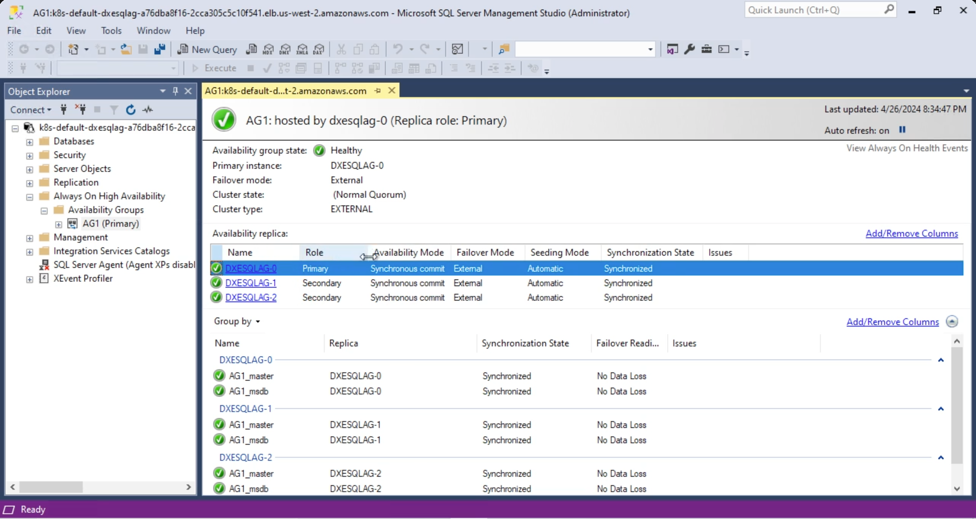Click the Find in Files folder icon
Image resolution: width=976 pixels, height=519 pixels.
(504, 49)
